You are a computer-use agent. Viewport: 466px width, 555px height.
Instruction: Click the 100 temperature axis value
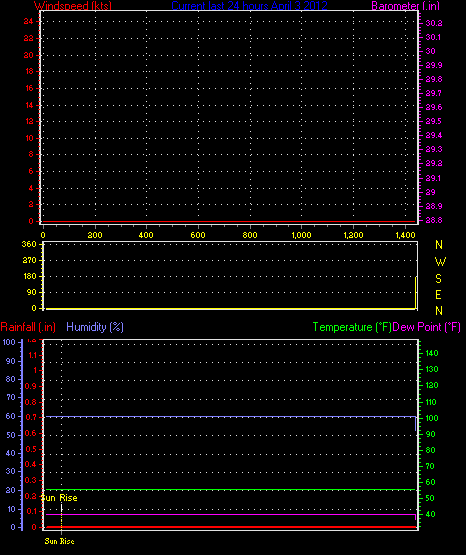(432, 418)
